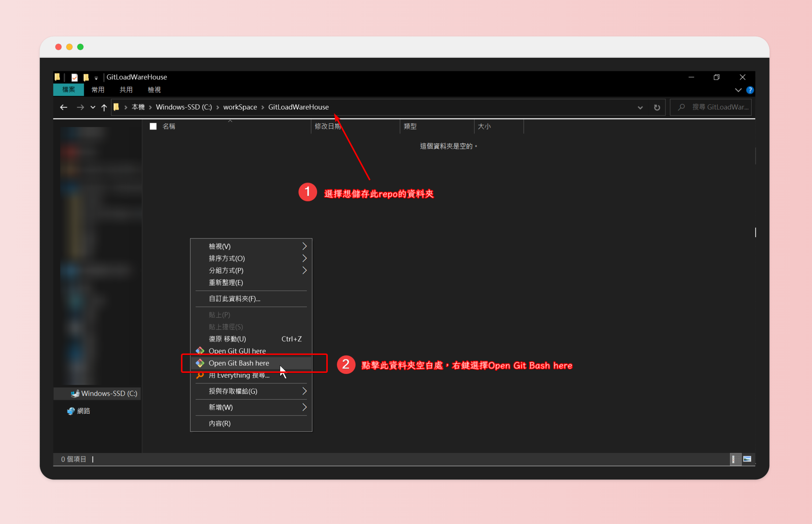
Task: Sort by the 類型 column header
Action: (410, 127)
